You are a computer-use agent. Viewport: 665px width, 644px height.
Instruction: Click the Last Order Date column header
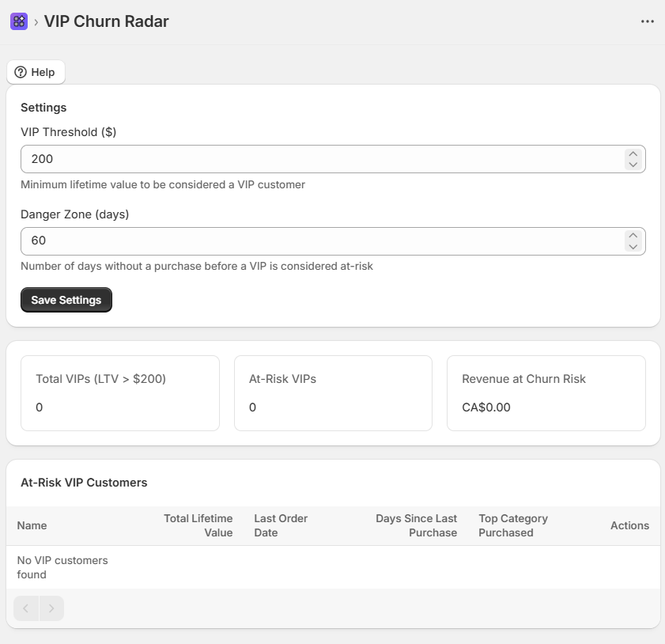281,525
